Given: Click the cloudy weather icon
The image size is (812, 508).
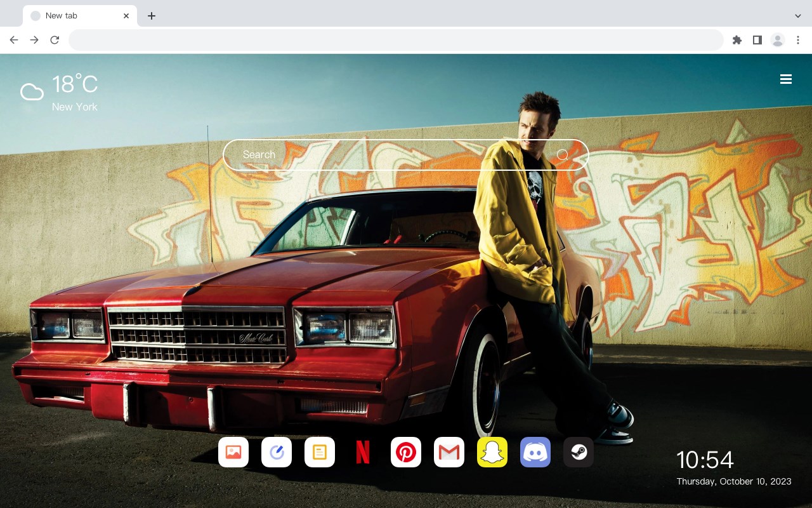Looking at the screenshot, I should pos(32,93).
